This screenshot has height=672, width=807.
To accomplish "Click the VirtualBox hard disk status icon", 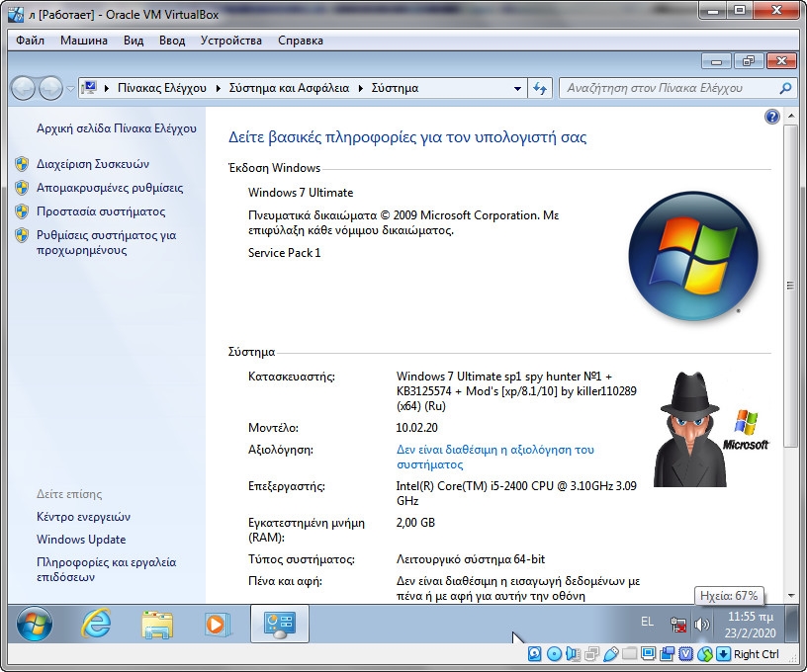I will [535, 654].
